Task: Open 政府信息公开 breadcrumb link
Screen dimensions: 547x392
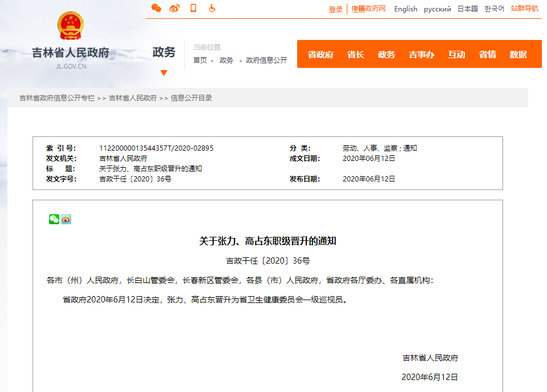Action: coord(266,60)
